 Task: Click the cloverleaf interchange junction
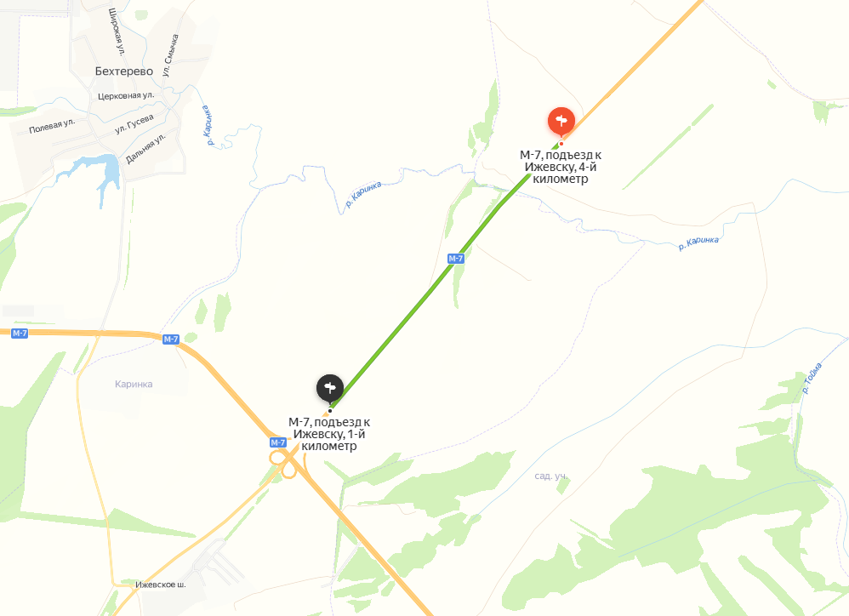pyautogui.click(x=284, y=464)
